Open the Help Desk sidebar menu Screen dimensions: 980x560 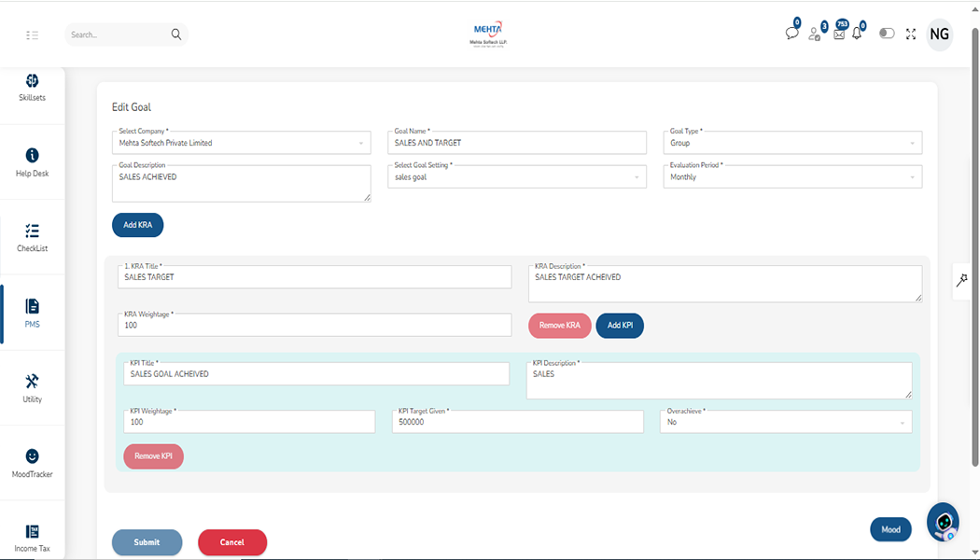click(x=32, y=161)
